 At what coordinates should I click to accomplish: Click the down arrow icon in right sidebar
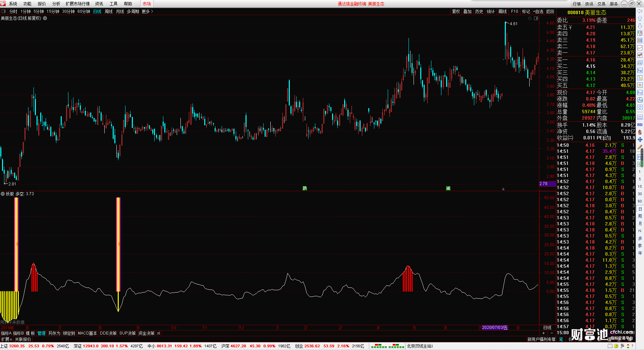pos(640,26)
